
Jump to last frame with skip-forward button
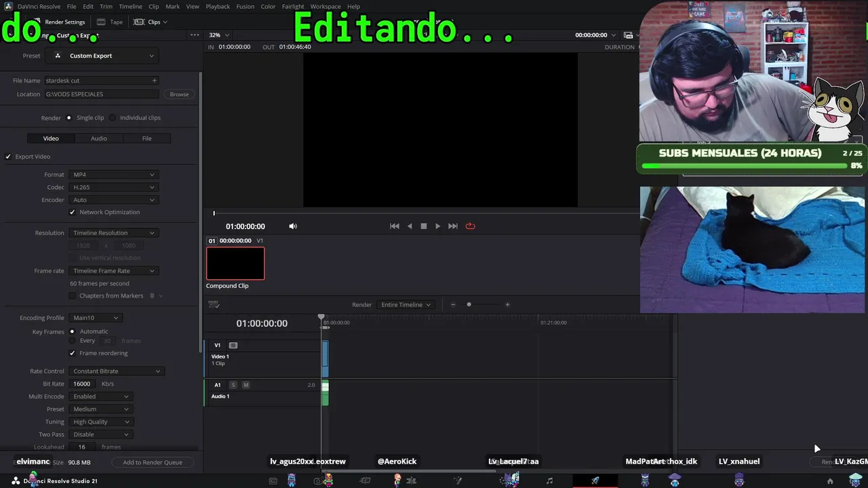pyautogui.click(x=453, y=226)
